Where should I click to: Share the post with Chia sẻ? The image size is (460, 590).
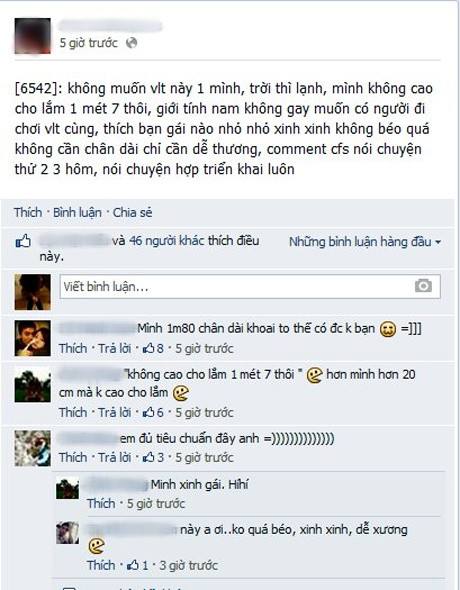pos(132,213)
